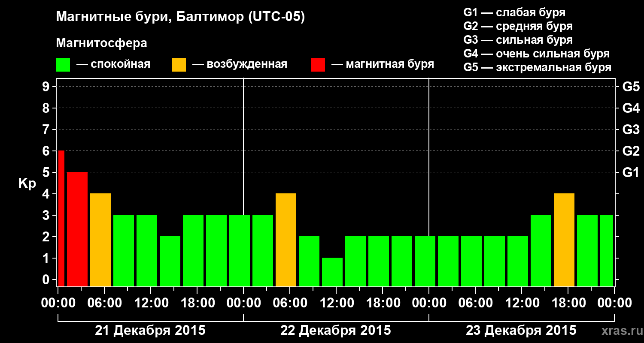
Task: Click the '21 Декабря 2015' date label
Action: coord(150,331)
